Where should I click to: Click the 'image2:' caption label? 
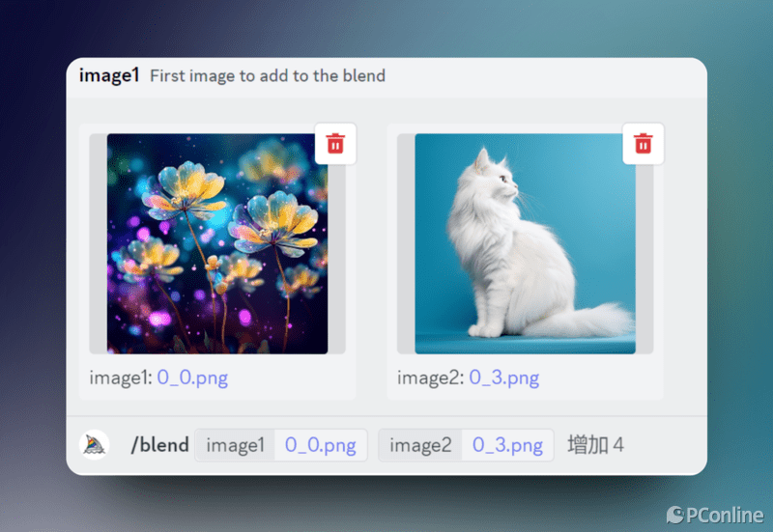click(x=431, y=378)
